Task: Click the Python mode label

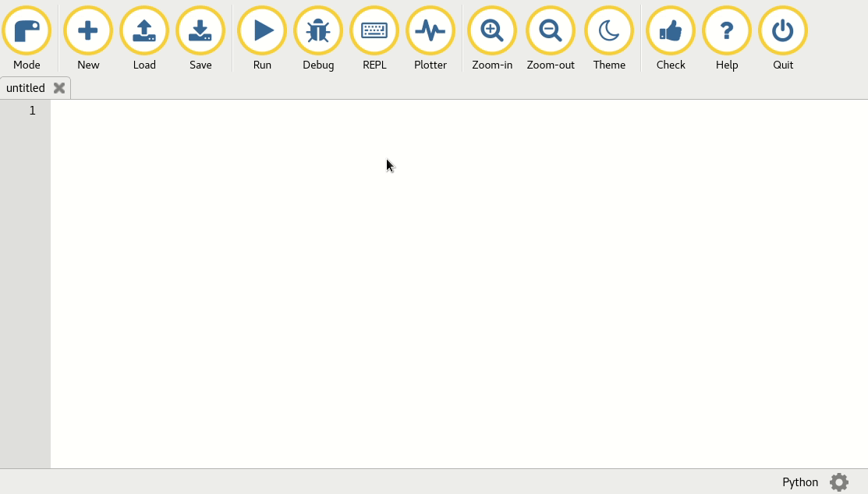Action: point(800,482)
